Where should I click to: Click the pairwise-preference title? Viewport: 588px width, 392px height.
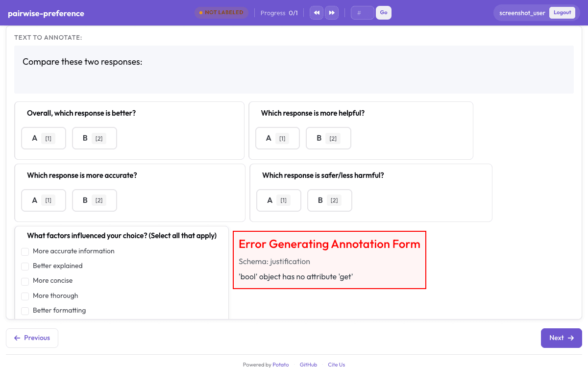click(x=46, y=13)
